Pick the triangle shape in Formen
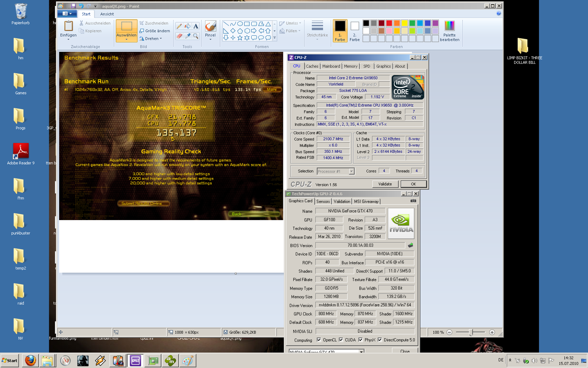The width and height of the screenshot is (588, 368). pos(268,24)
